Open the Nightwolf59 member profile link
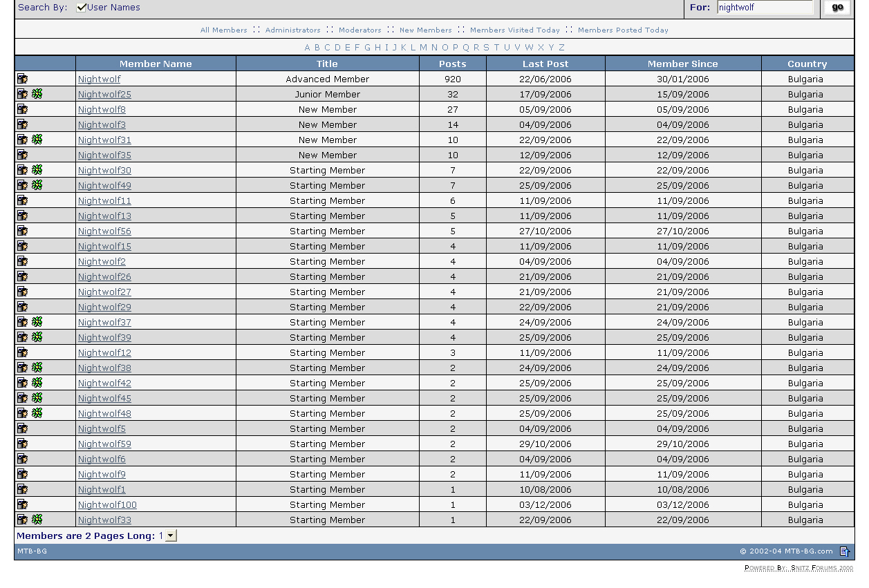 pos(104,444)
